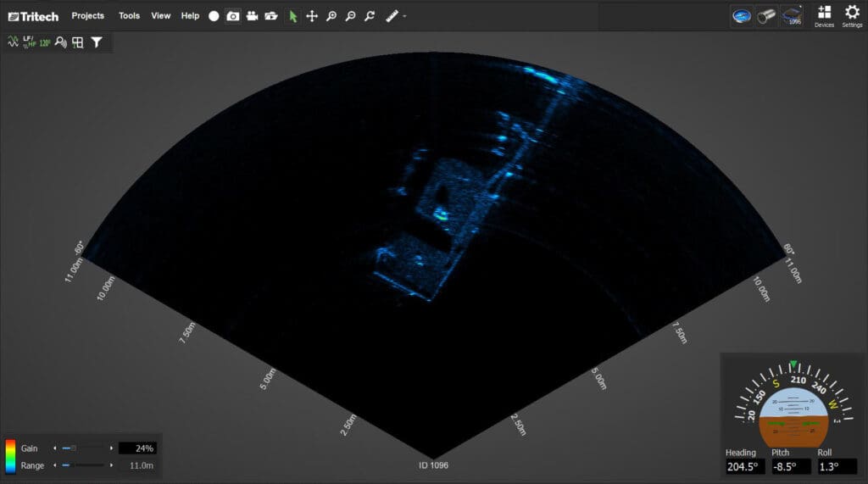Click the Gain slider track
Viewport: 868px width, 484px height.
83,448
